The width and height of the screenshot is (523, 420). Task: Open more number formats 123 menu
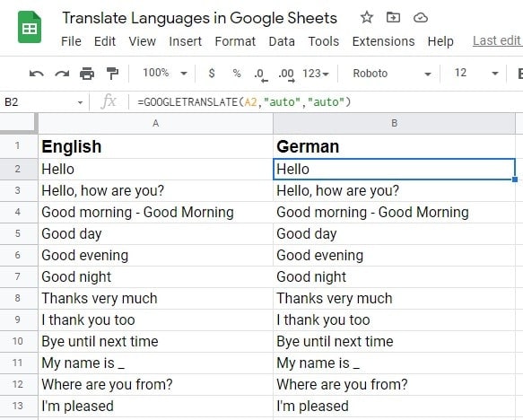click(x=316, y=74)
